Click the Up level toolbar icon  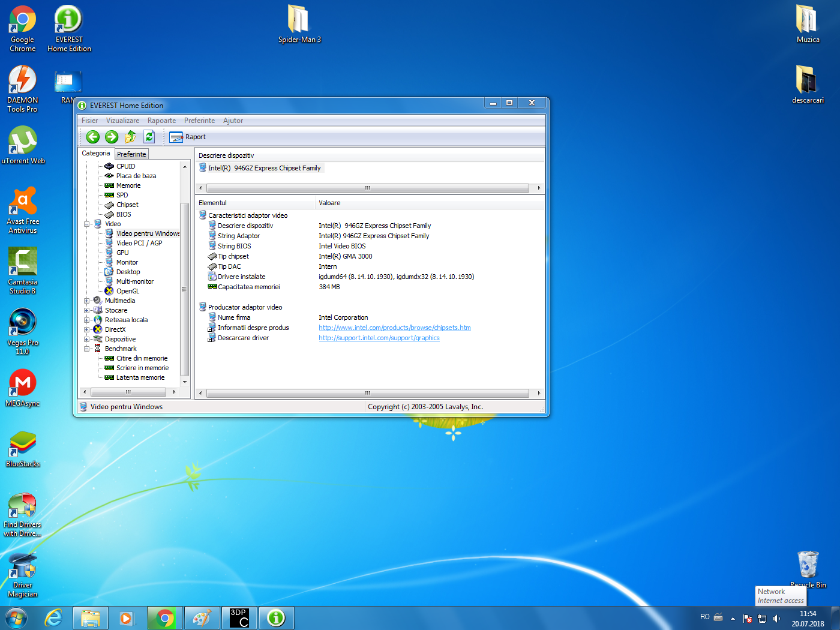click(130, 137)
